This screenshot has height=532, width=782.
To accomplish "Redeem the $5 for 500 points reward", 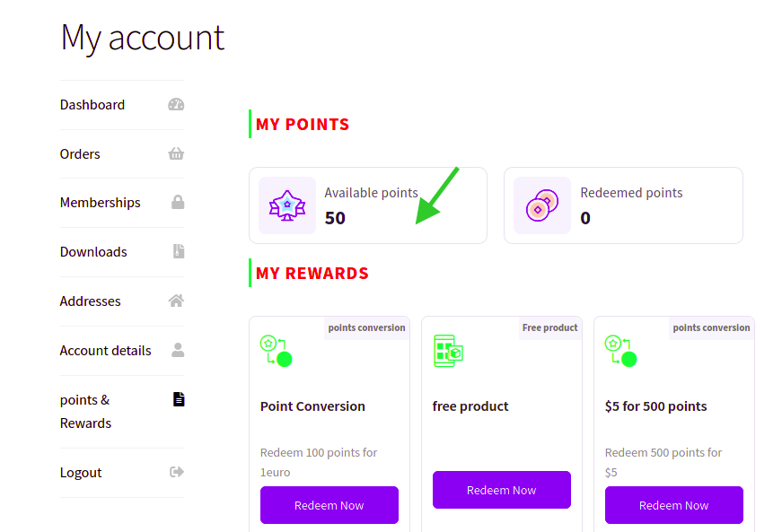I will [x=674, y=505].
